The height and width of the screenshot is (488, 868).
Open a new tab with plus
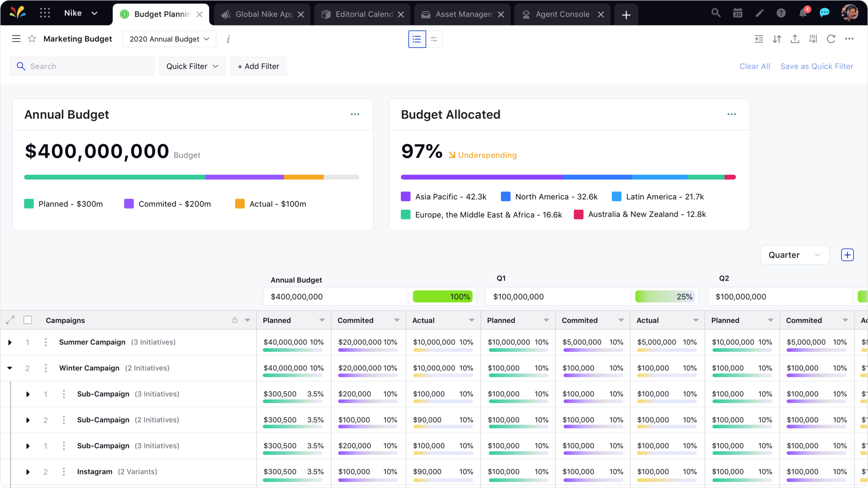(626, 15)
